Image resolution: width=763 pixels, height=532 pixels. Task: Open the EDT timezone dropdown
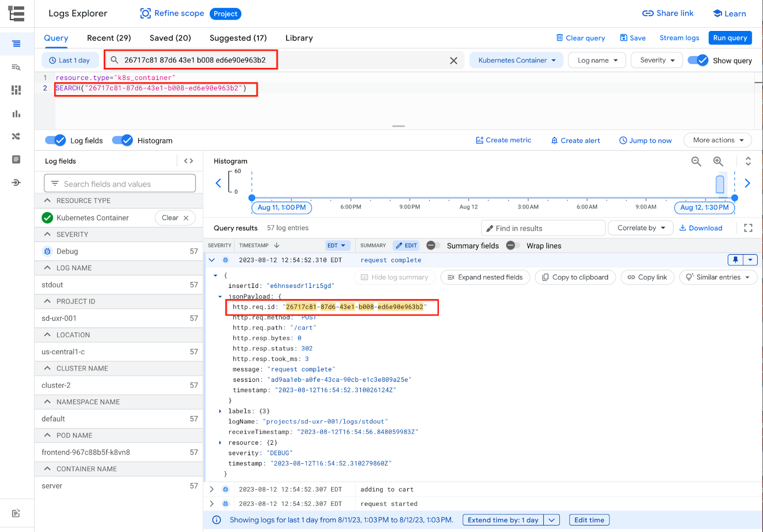tap(338, 246)
